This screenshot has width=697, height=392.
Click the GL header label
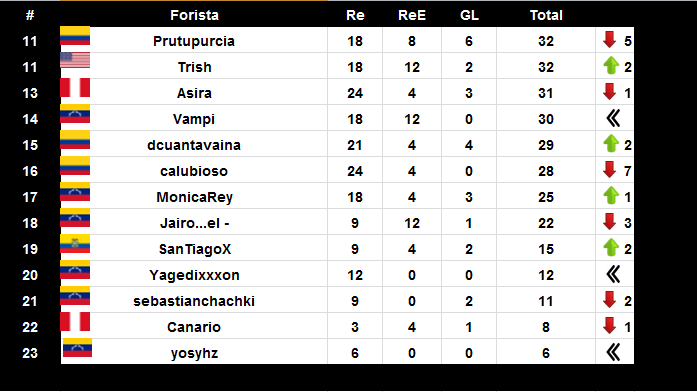[469, 15]
